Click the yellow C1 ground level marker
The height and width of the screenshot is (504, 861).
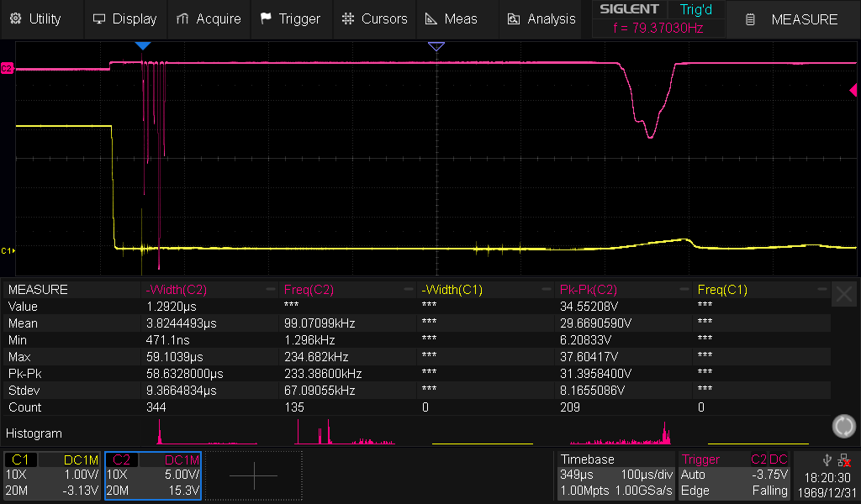coord(7,250)
